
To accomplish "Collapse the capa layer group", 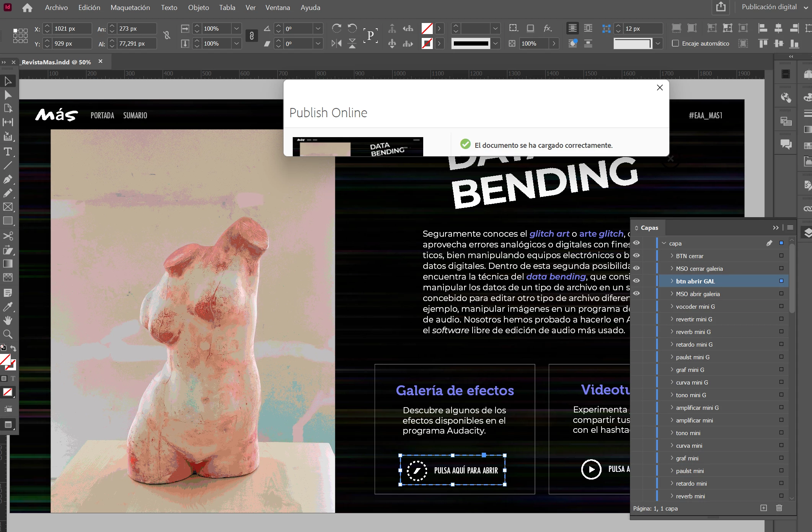I will [664, 243].
